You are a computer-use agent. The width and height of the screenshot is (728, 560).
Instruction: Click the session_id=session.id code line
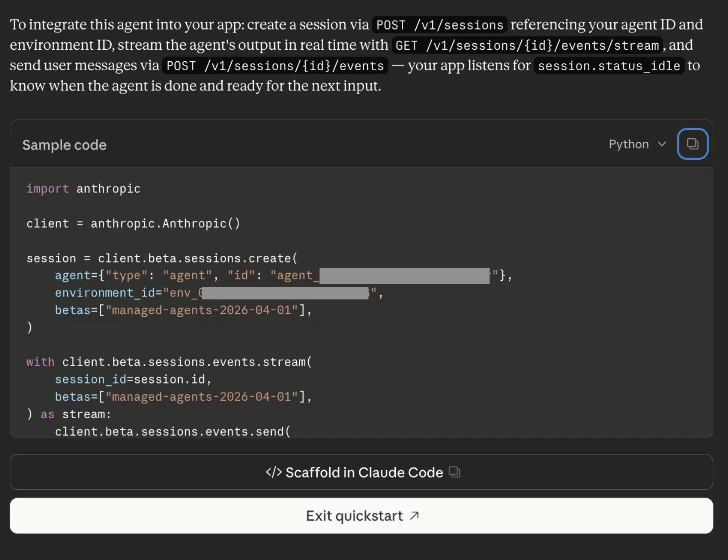click(133, 379)
